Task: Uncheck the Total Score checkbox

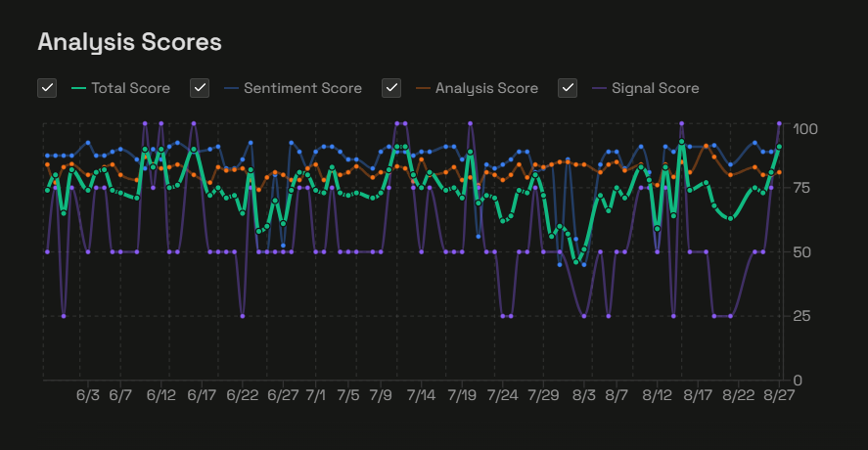Action: coord(47,88)
